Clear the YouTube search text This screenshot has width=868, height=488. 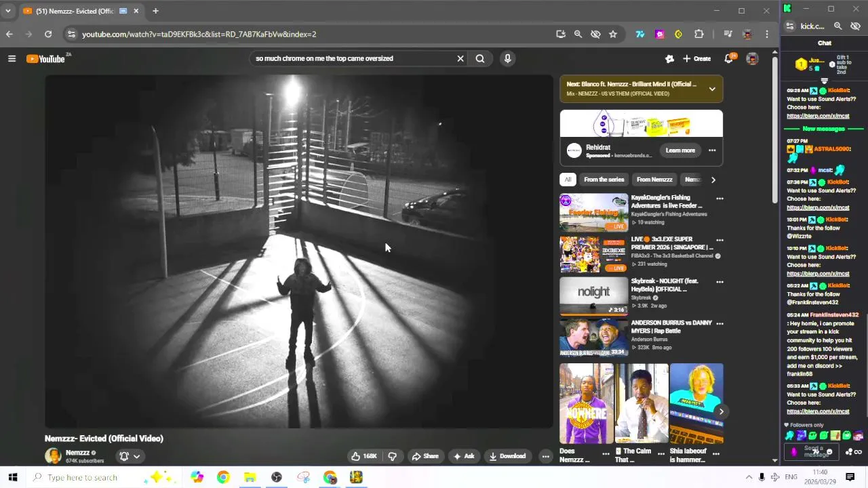[x=460, y=59]
